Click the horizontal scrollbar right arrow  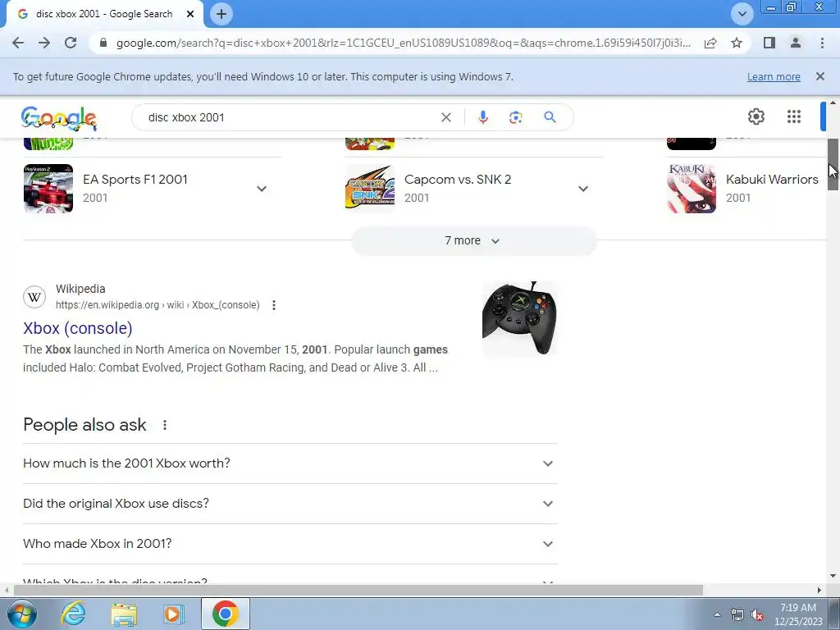(819, 590)
